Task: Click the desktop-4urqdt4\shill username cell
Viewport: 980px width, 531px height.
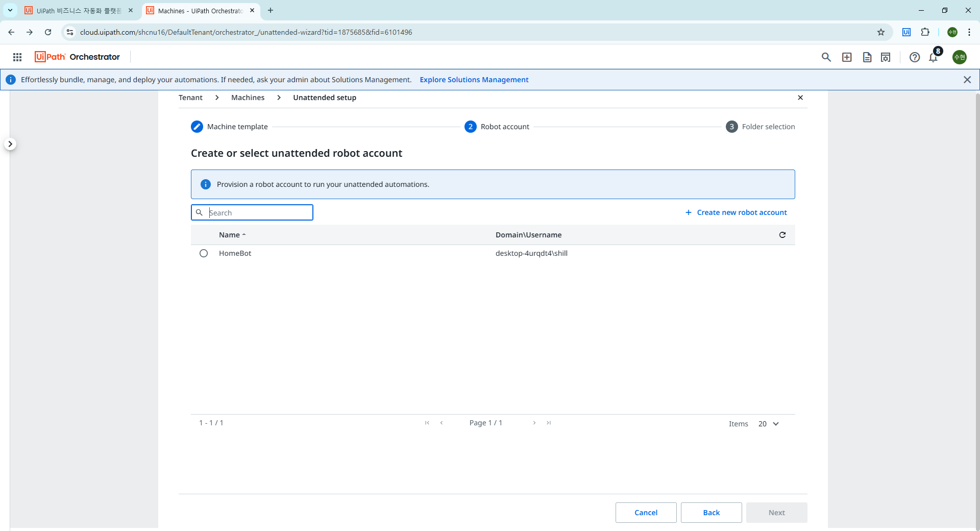Action: 531,253
